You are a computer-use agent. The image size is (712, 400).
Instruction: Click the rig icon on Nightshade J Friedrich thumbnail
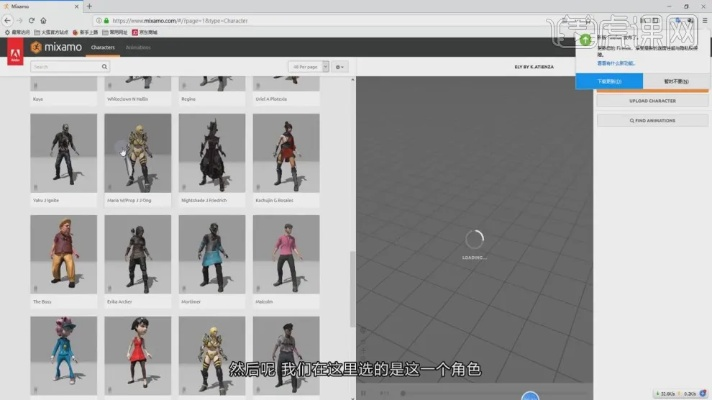tap(184, 187)
